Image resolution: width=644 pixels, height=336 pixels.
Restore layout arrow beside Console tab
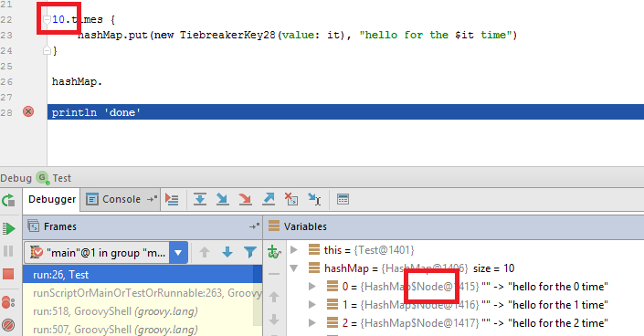point(153,199)
